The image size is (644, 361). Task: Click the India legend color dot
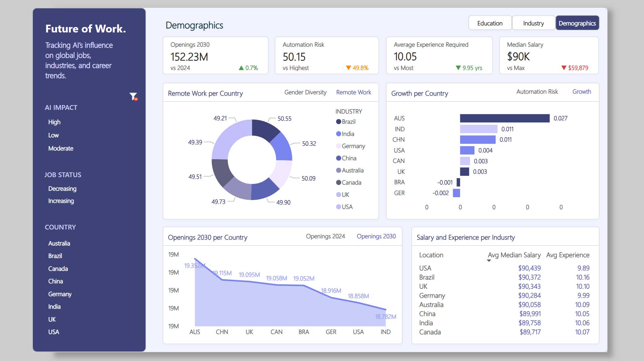(x=338, y=134)
